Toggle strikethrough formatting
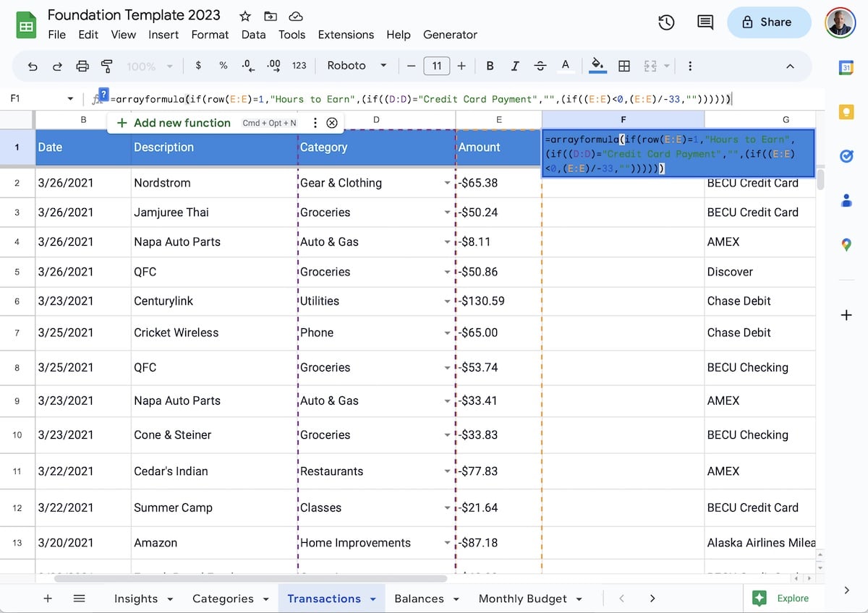Viewport: 868px width, 613px height. pos(540,66)
